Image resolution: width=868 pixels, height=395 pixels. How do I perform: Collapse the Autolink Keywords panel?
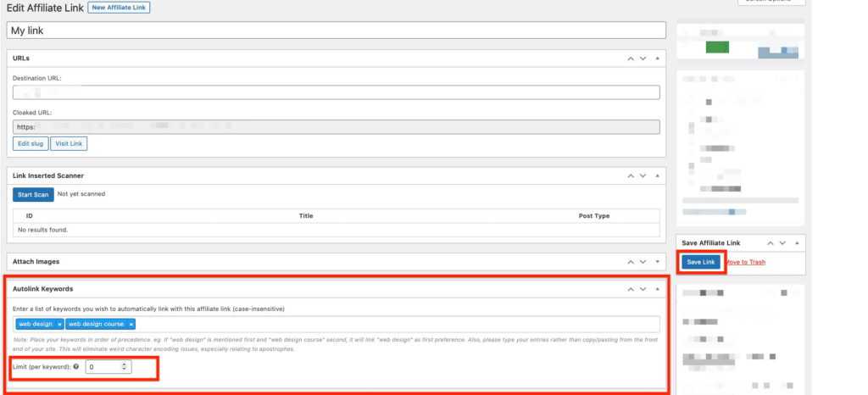point(657,289)
